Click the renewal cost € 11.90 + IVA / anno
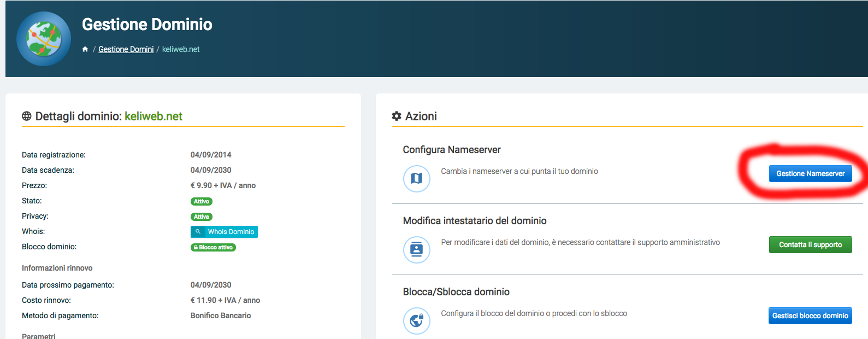868x339 pixels. click(x=225, y=300)
